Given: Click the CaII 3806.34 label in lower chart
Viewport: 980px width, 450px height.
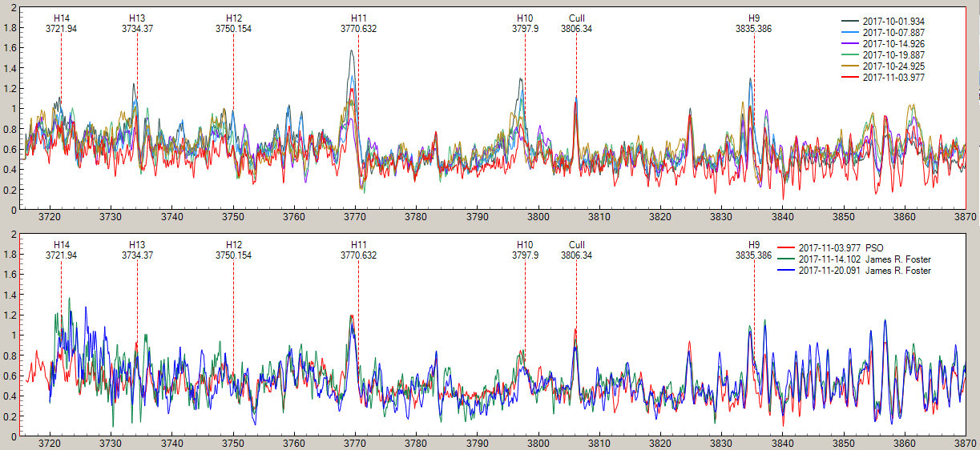Looking at the screenshot, I should point(576,250).
